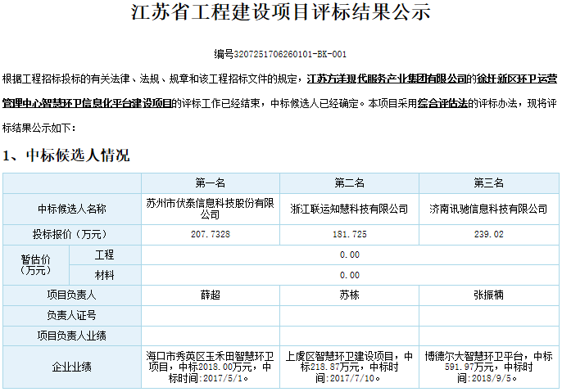Click the 企业业绩 row label
This screenshot has height=392, width=562.
72,367
